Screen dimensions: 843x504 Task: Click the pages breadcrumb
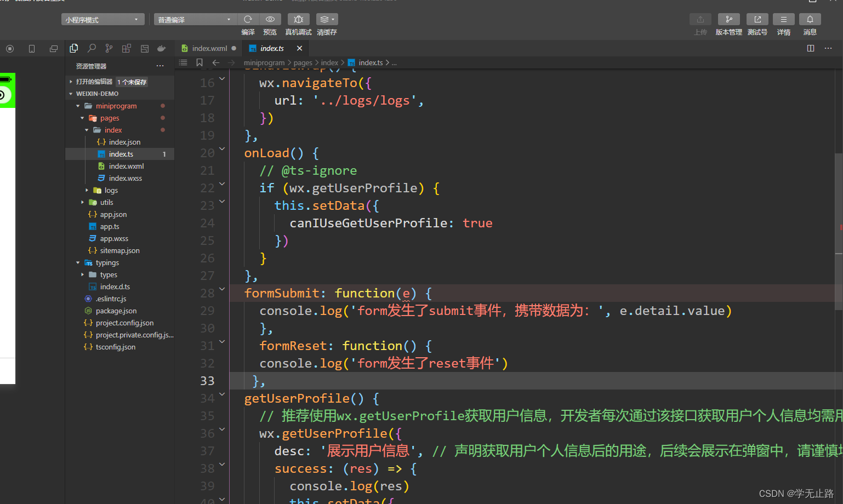(303, 62)
